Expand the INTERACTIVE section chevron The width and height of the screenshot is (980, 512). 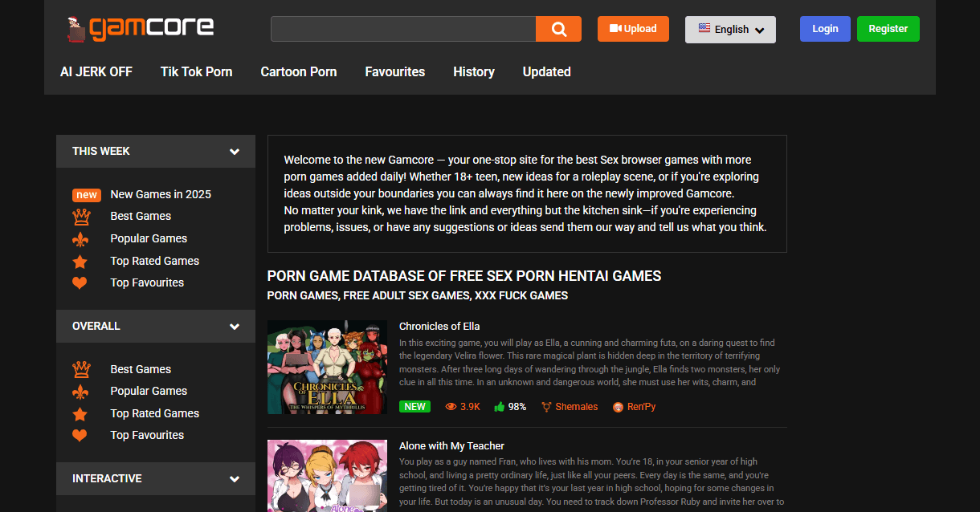235,478
